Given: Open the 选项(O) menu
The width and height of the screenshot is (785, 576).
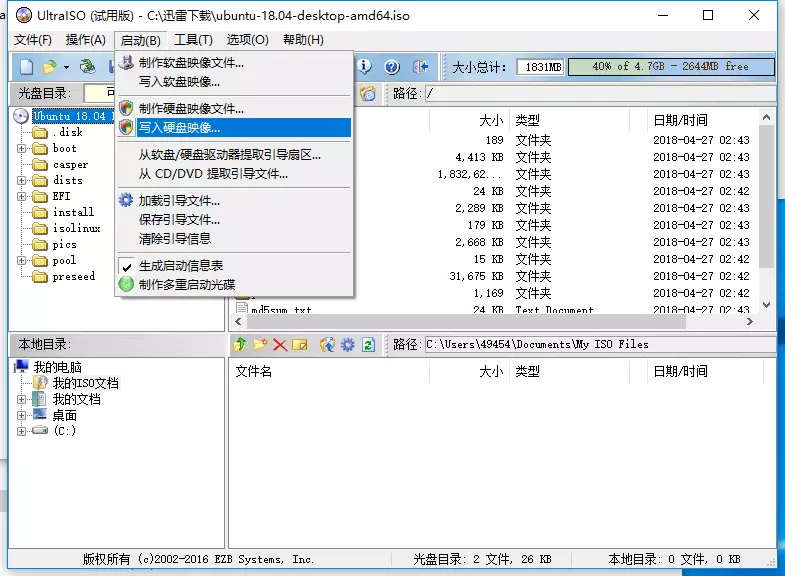Looking at the screenshot, I should coord(247,40).
